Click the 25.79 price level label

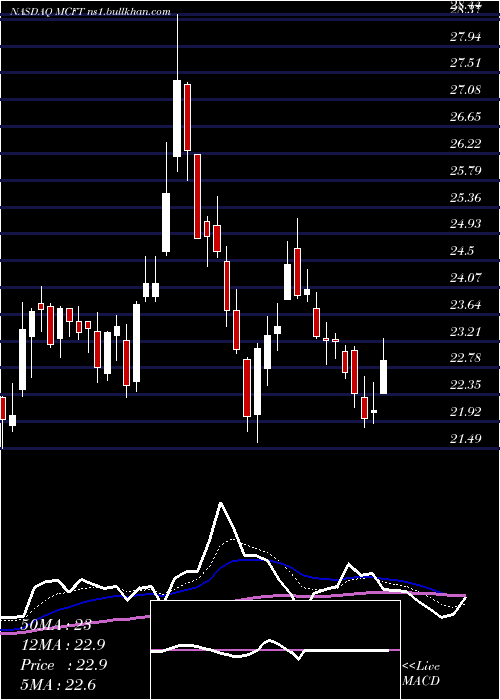click(466, 170)
